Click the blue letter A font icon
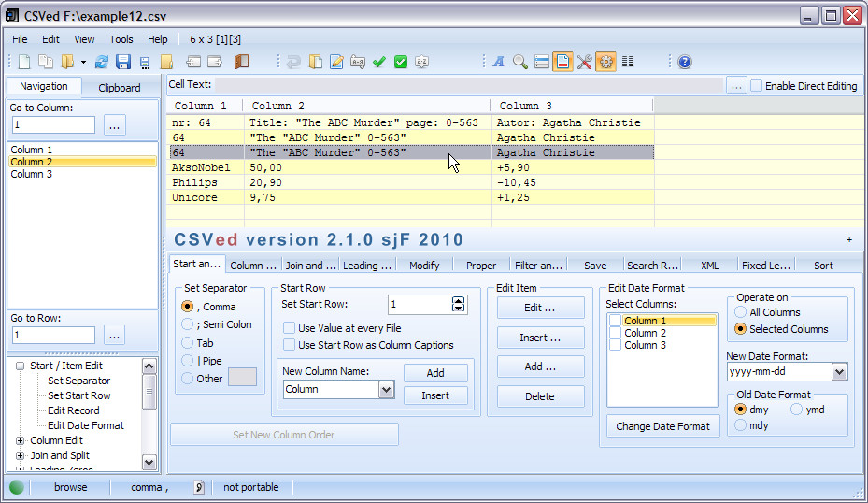This screenshot has height=503, width=868. [x=499, y=62]
